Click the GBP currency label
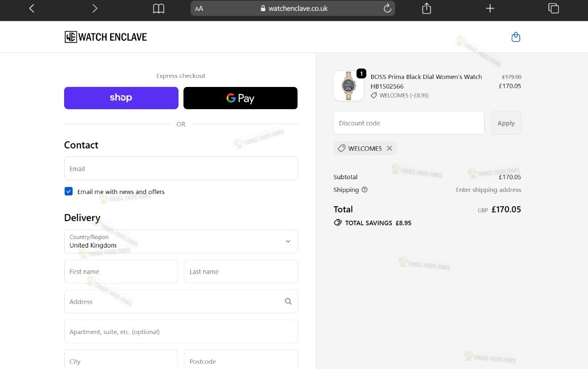The width and height of the screenshot is (588, 369). 483,210
